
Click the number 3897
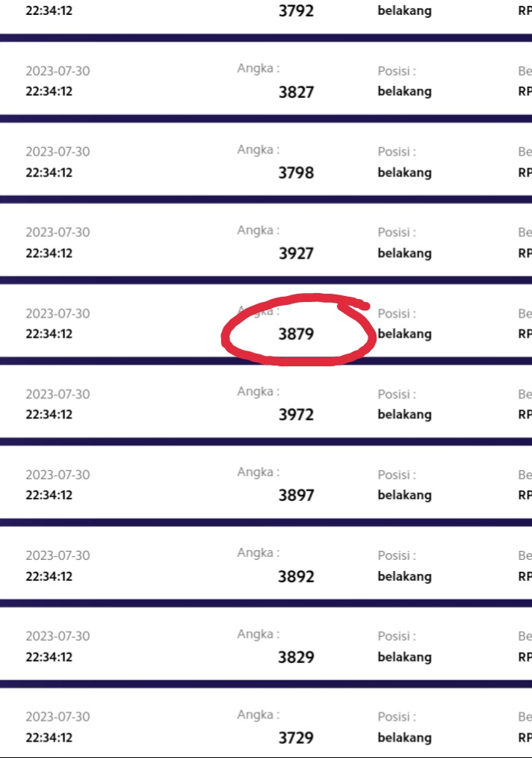tap(296, 496)
